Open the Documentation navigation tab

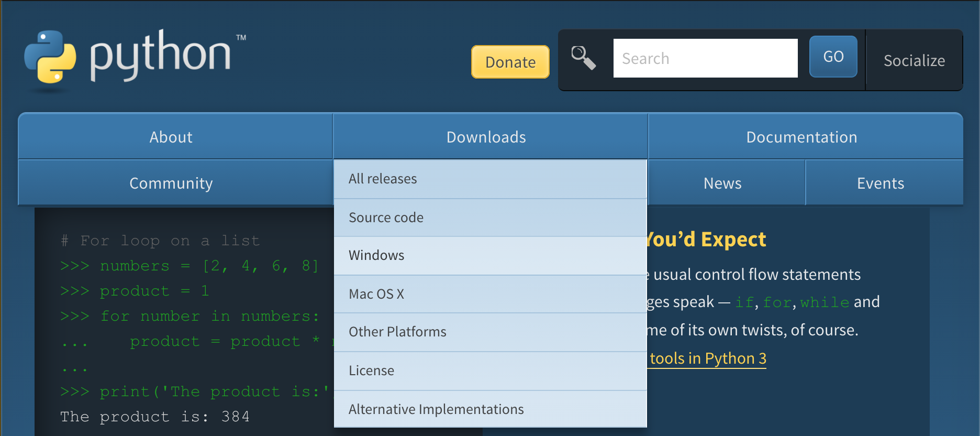click(806, 137)
